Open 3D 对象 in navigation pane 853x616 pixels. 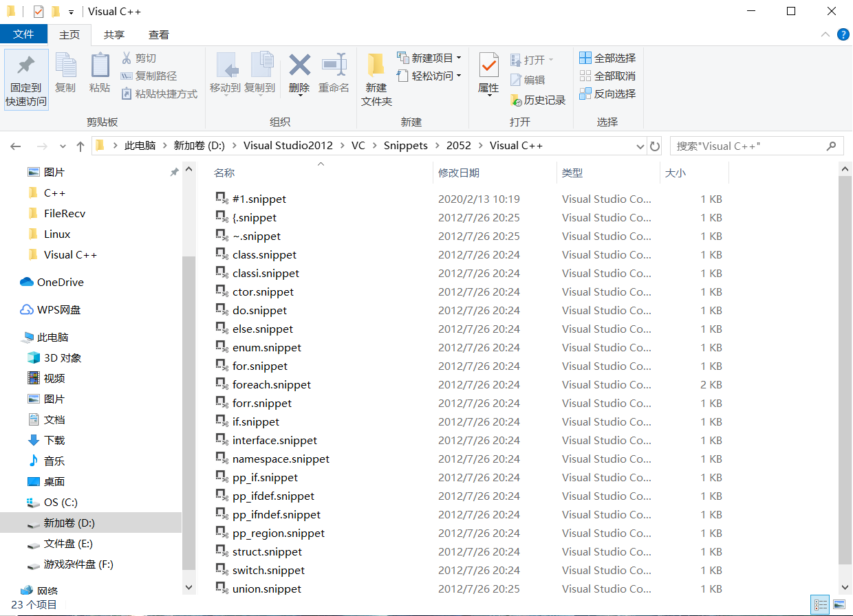[54, 358]
